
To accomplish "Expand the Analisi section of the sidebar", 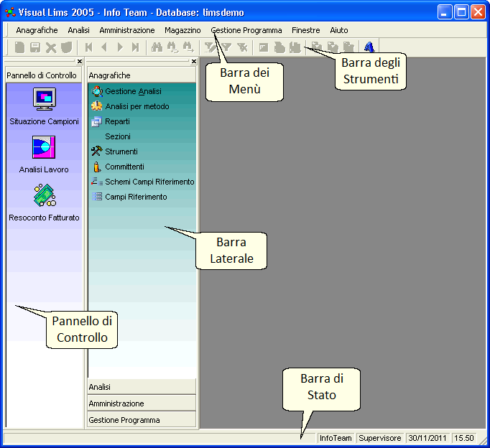I will pos(142,387).
